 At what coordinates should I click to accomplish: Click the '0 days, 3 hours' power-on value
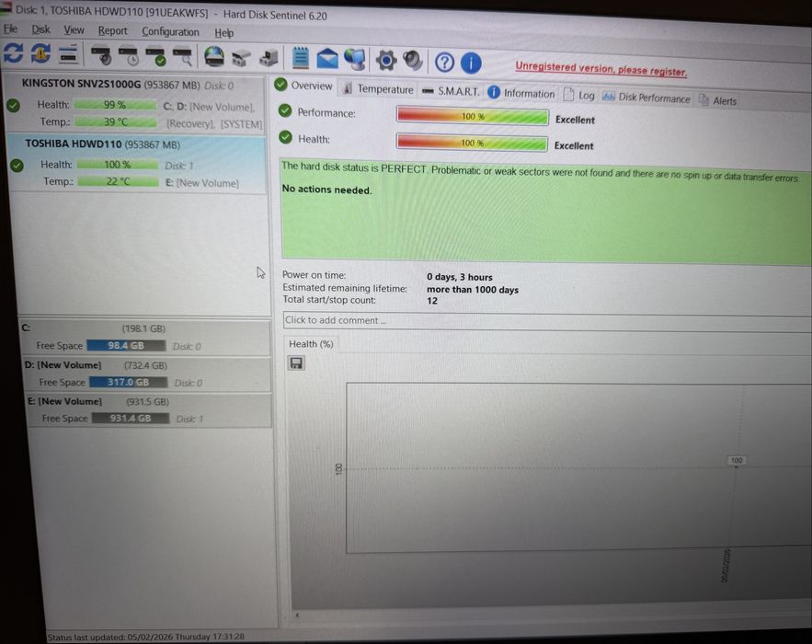click(x=460, y=277)
